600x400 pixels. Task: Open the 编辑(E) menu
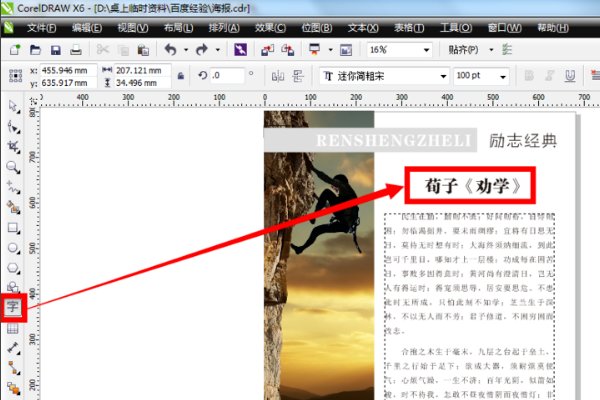(x=87, y=28)
